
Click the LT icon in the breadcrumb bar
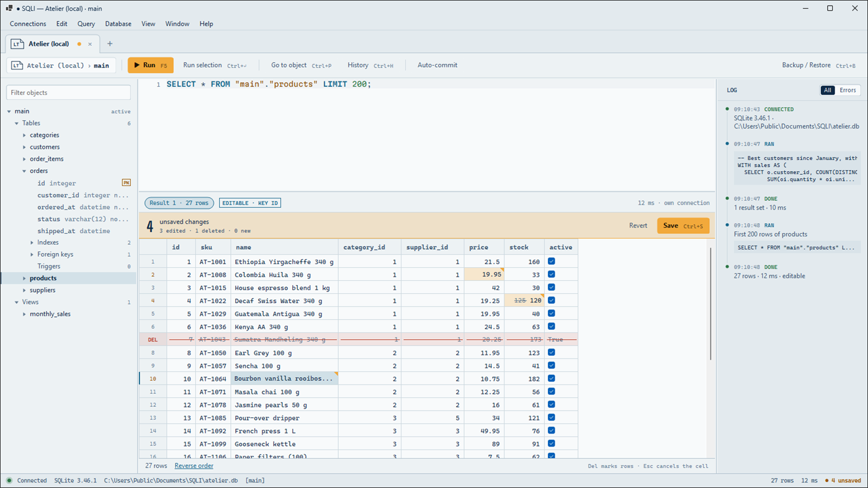coord(17,65)
